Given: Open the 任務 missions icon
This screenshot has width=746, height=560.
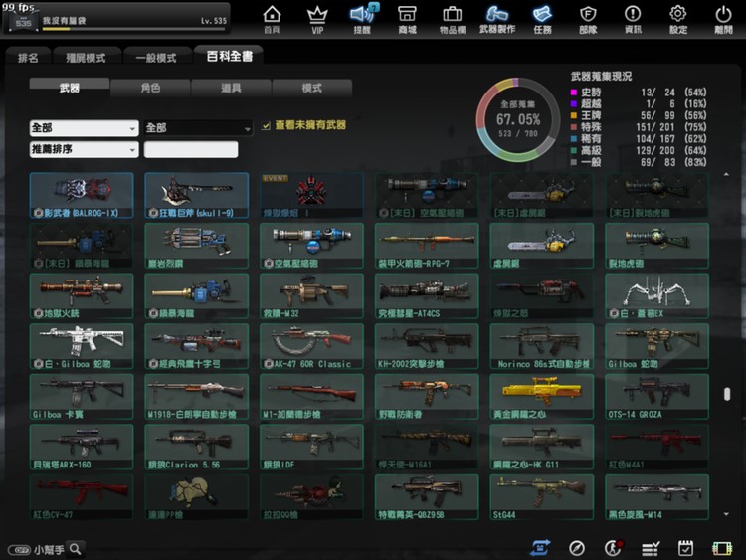Looking at the screenshot, I should click(x=542, y=18).
